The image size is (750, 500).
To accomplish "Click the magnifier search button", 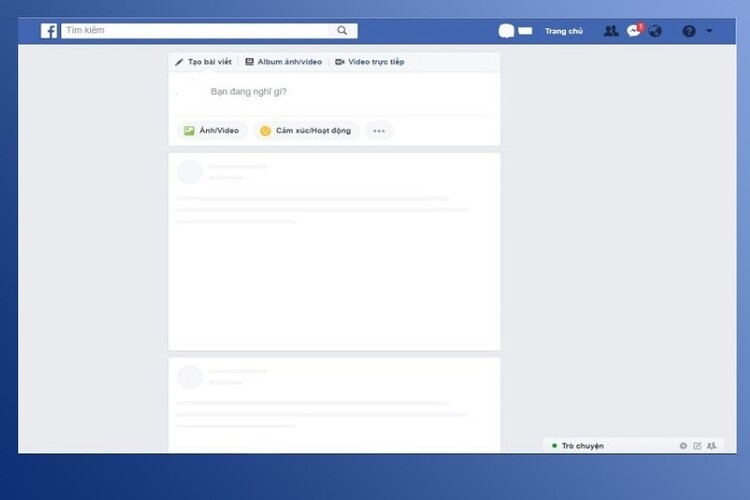I will tap(342, 31).
